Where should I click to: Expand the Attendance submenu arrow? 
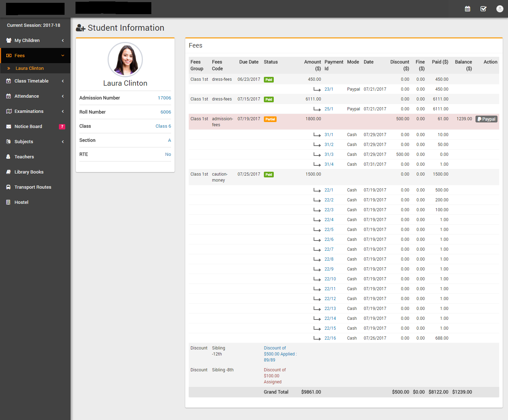[63, 96]
